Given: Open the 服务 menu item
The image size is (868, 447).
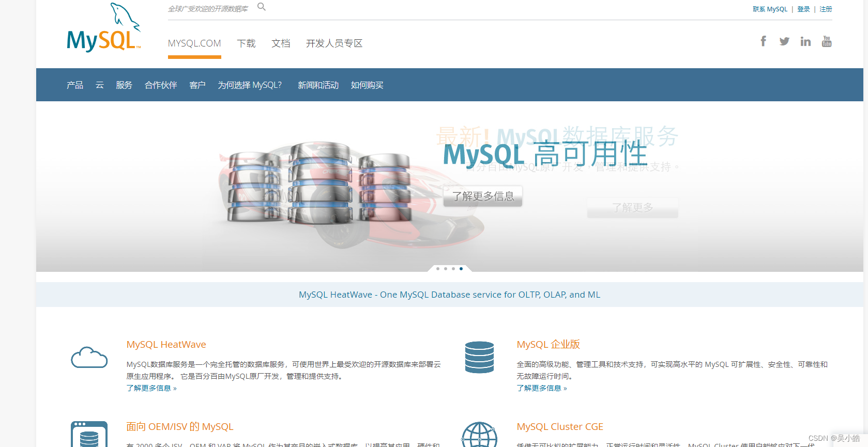Looking at the screenshot, I should tap(124, 85).
